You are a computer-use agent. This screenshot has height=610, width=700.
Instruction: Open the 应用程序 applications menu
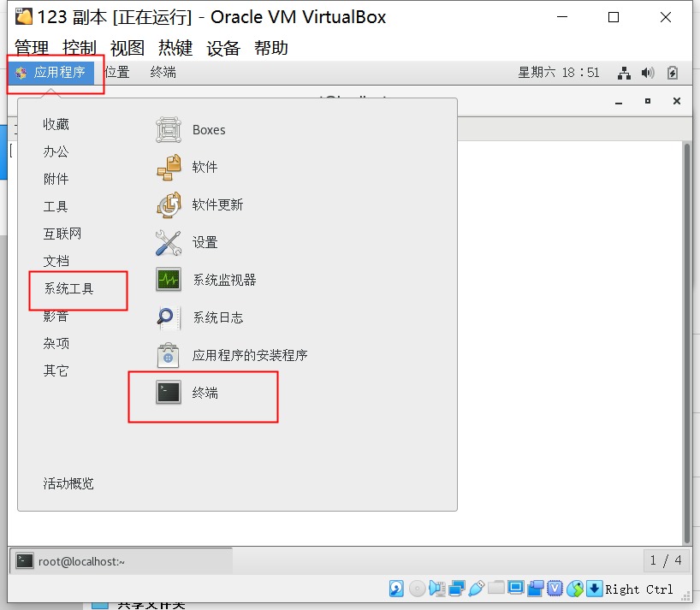tap(51, 72)
